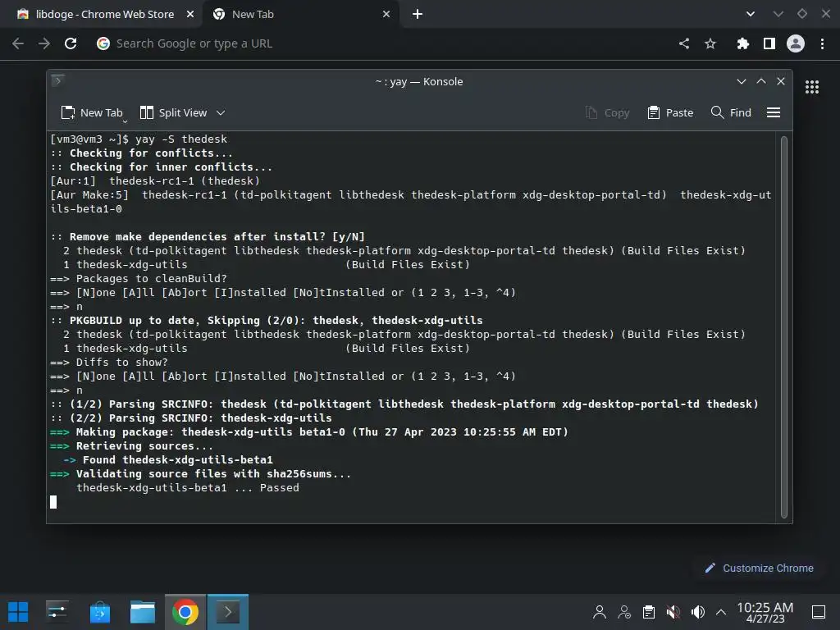Click the terminal cursor block
Viewport: 840px width, 630px height.
tap(53, 502)
